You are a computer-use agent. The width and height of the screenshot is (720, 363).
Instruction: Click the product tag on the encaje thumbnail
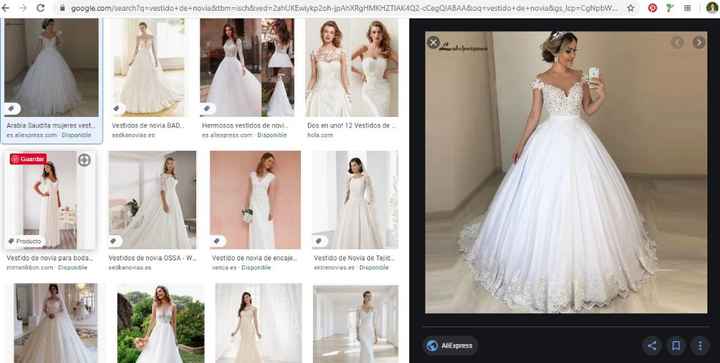[x=217, y=241]
